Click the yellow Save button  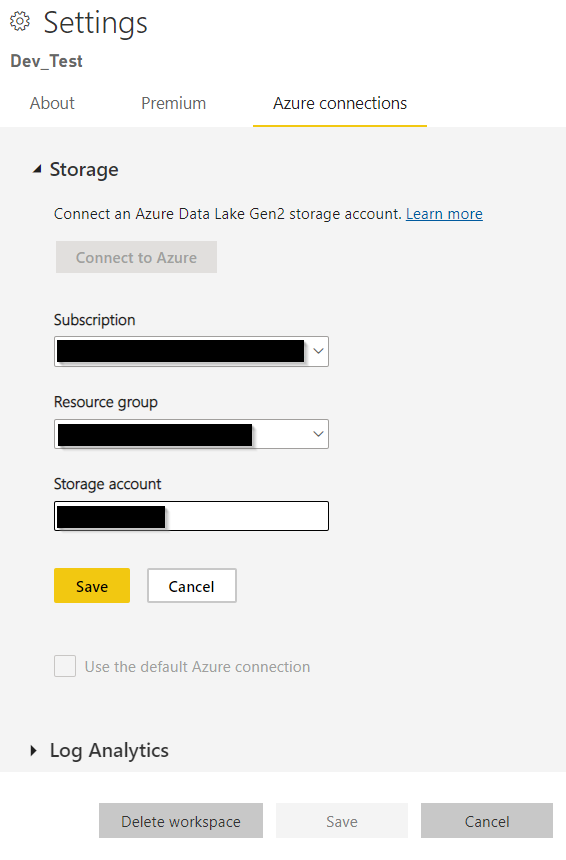click(92, 586)
